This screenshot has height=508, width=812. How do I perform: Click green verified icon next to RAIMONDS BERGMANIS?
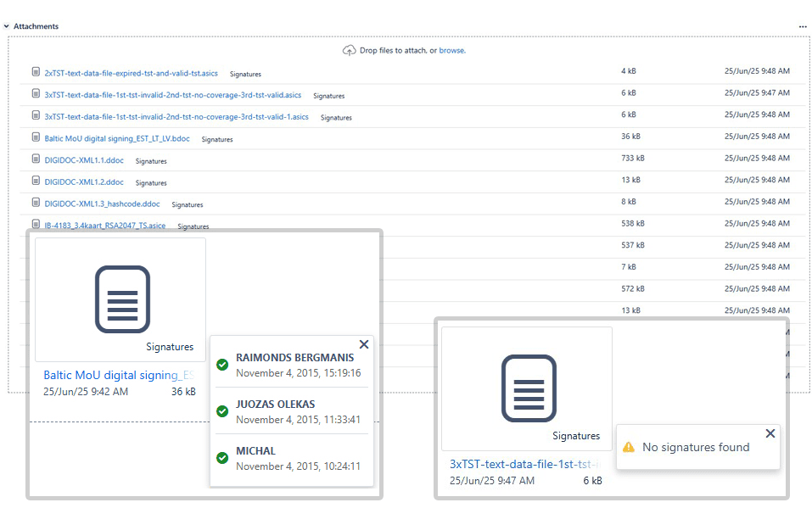pyautogui.click(x=221, y=365)
